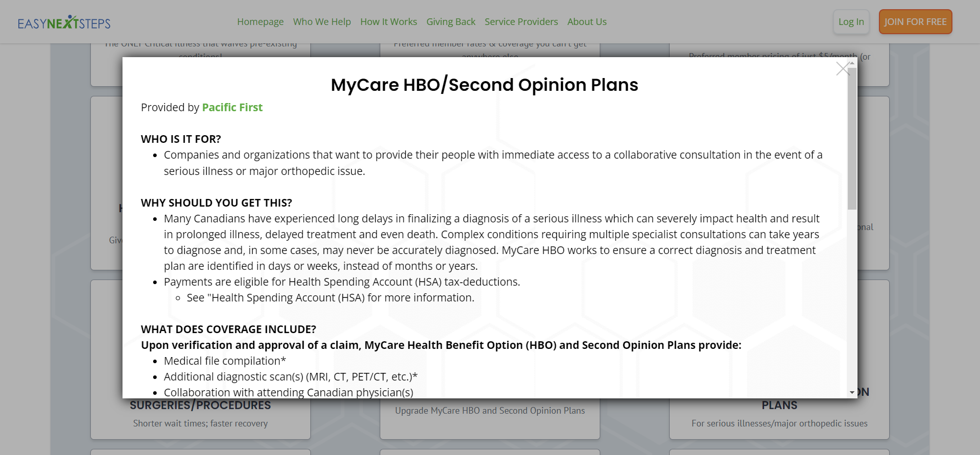Open How It Works section

[388, 22]
